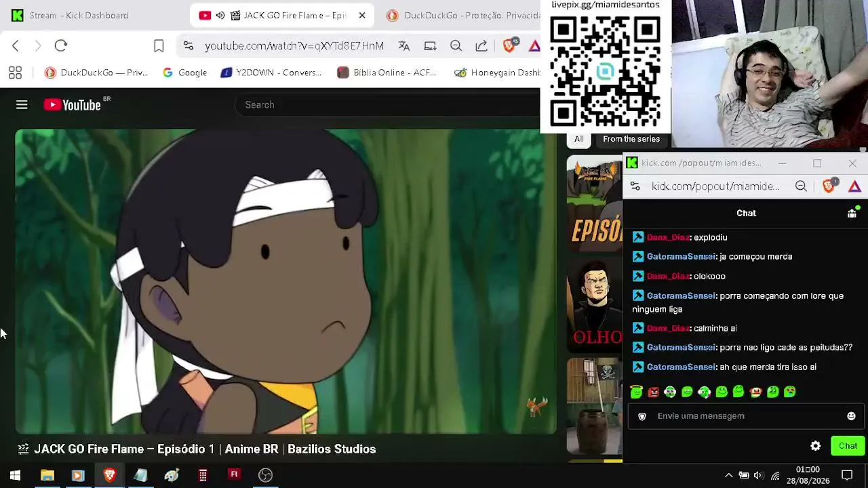868x488 pixels.
Task: Open the OLHO recommended video thumbnail
Action: [595, 304]
